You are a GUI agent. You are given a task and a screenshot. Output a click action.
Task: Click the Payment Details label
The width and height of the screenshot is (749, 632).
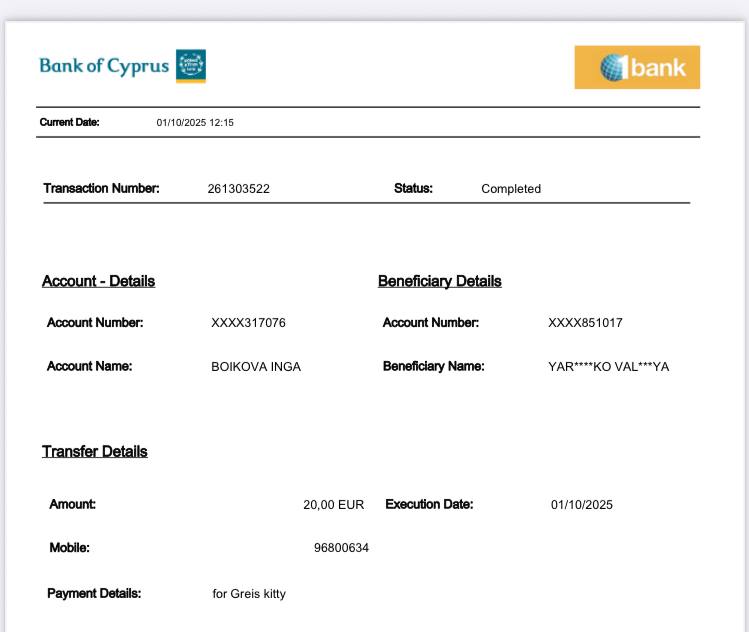[x=94, y=593]
